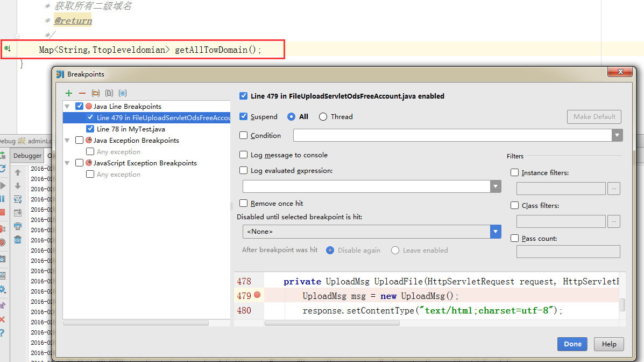This screenshot has width=644, height=362.
Task: Enable Instance filters checkbox
Action: 515,173
